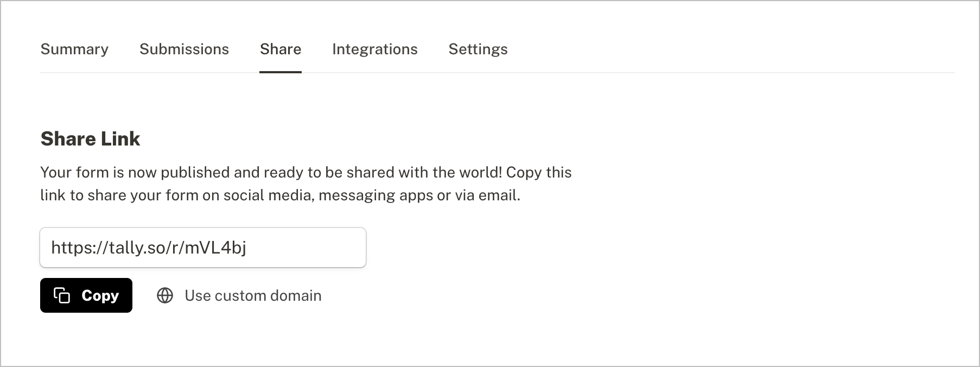Click into the share link URL field

pos(202,248)
